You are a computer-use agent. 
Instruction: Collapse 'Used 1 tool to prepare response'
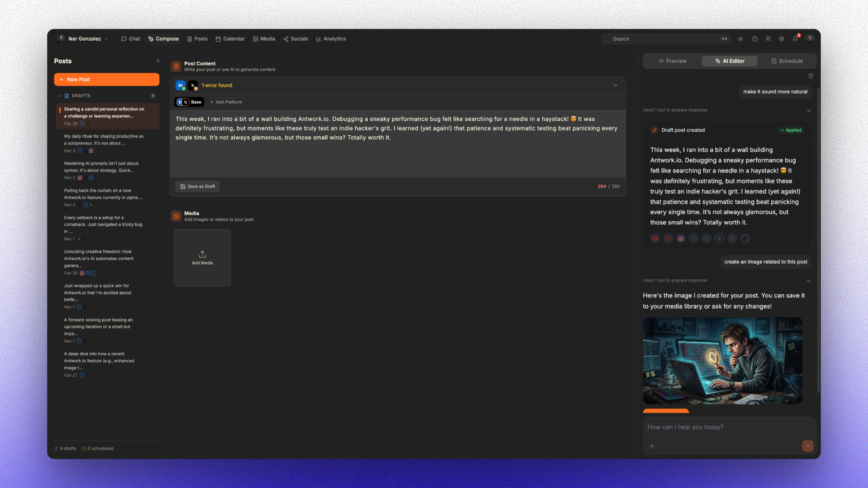point(809,110)
